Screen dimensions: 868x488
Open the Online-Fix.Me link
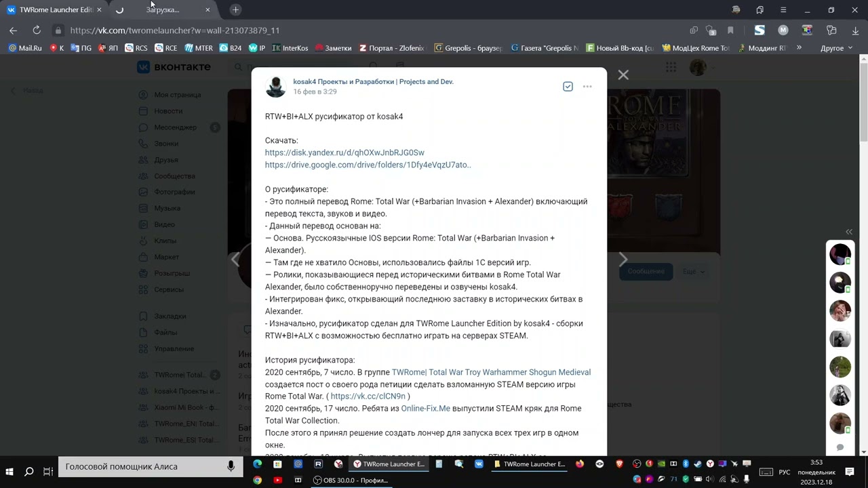coord(425,409)
